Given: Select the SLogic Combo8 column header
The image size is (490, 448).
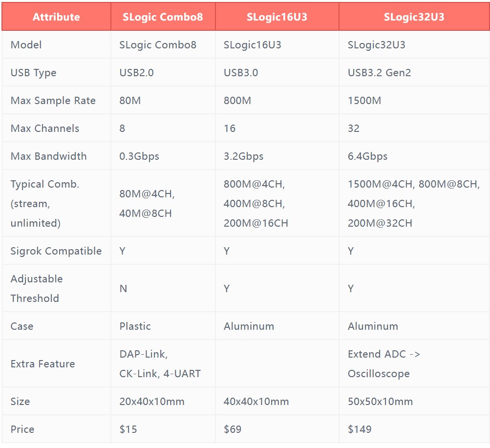Looking at the screenshot, I should (x=163, y=17).
